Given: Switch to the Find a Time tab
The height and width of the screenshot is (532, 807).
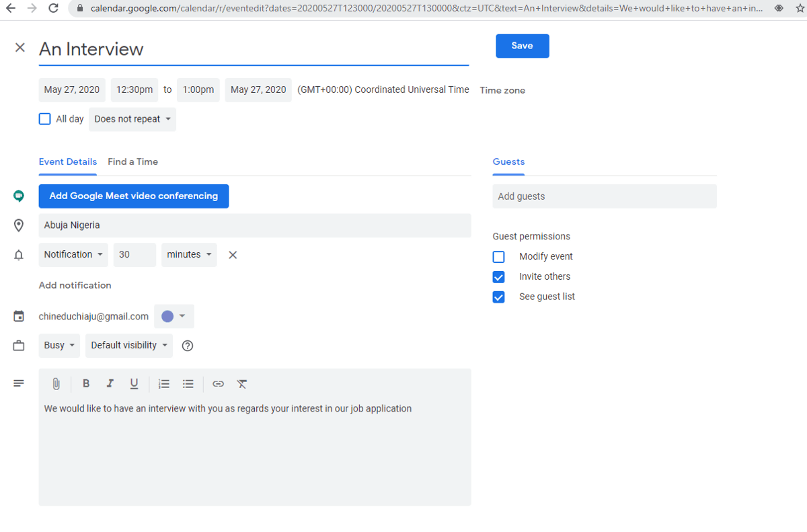Looking at the screenshot, I should (x=132, y=161).
